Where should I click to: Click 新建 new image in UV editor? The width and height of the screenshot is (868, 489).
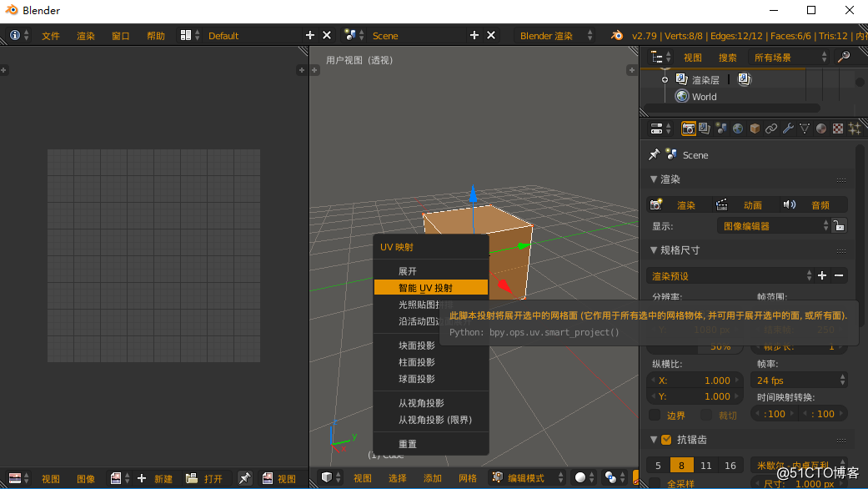[x=156, y=478]
